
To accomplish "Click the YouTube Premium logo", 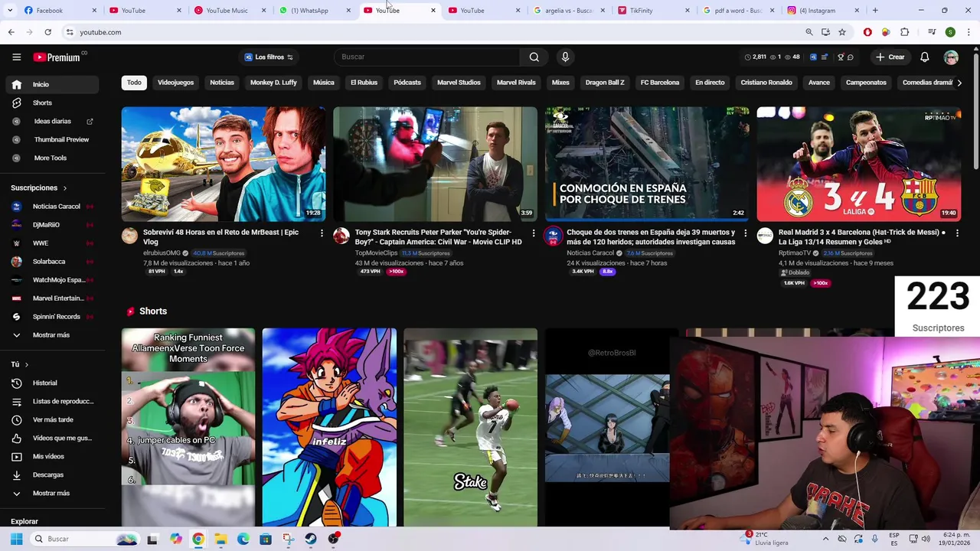I will tap(57, 57).
